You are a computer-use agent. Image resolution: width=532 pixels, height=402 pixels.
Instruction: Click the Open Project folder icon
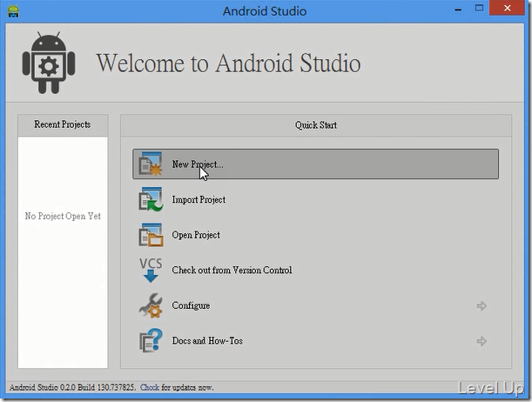pos(151,235)
